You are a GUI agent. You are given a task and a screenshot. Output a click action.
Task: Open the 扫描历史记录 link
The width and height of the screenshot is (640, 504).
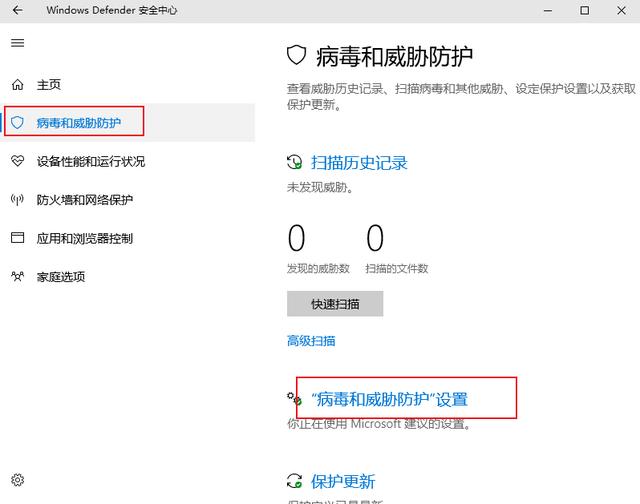[359, 162]
